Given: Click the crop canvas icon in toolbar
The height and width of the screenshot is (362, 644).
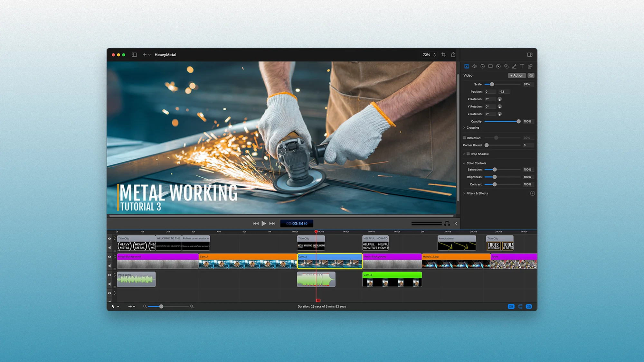Looking at the screenshot, I should pos(444,55).
